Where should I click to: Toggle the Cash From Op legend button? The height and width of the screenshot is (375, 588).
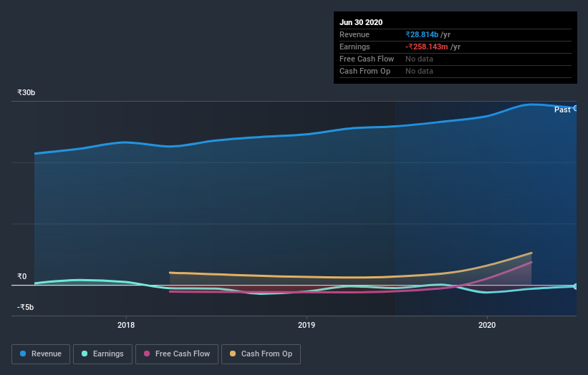tap(261, 354)
